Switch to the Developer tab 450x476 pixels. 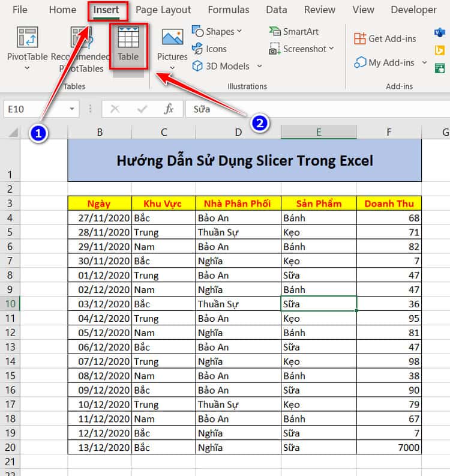[413, 10]
